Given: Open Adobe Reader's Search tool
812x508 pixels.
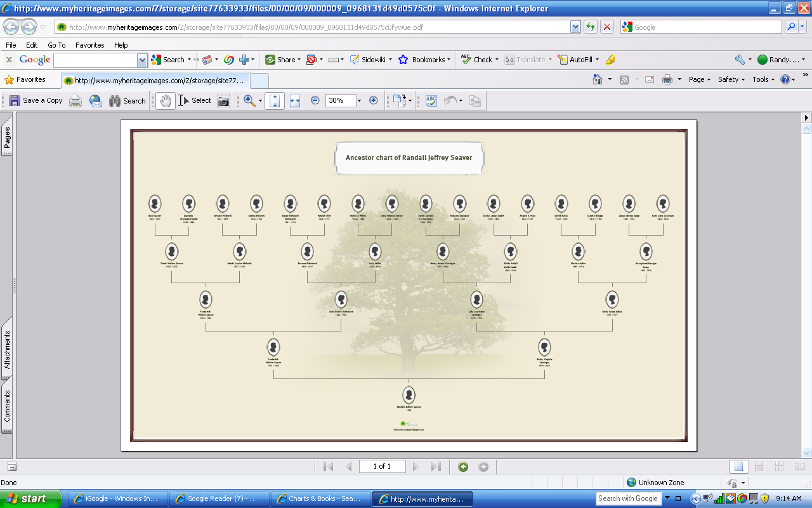Looking at the screenshot, I should [127, 100].
